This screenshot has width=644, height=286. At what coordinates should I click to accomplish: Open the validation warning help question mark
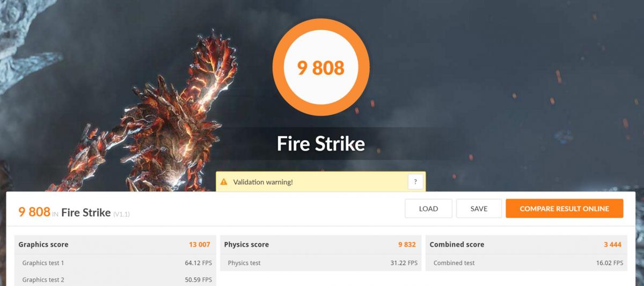pos(415,182)
